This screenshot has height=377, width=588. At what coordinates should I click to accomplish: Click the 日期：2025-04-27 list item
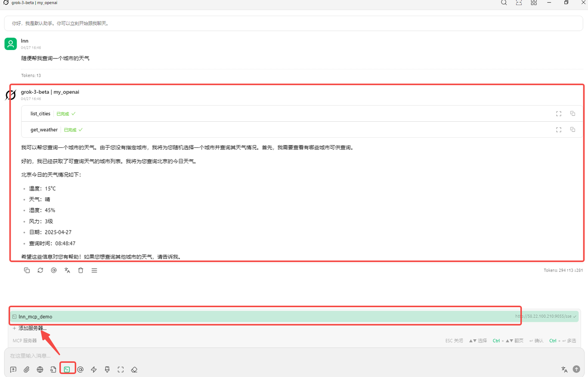pos(50,232)
